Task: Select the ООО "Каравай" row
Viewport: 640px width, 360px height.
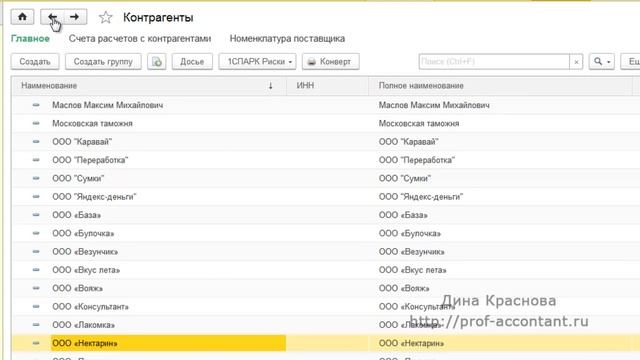Action: [x=326, y=142]
